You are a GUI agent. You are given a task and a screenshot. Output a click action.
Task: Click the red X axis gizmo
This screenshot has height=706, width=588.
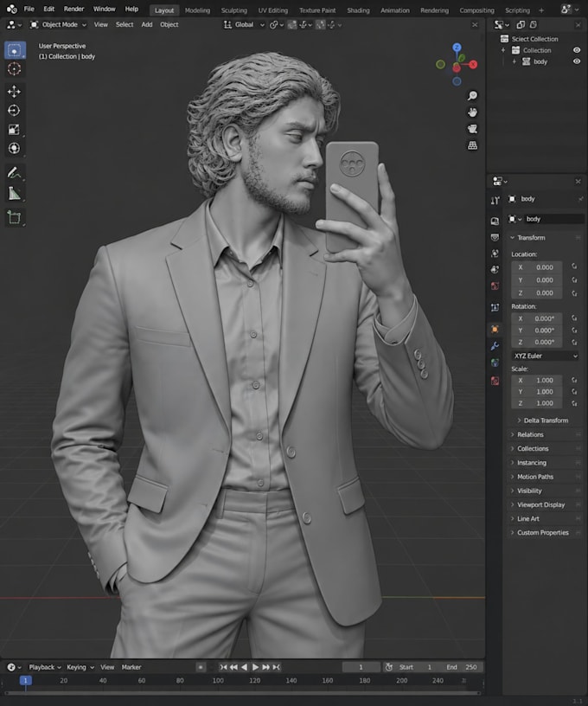473,64
